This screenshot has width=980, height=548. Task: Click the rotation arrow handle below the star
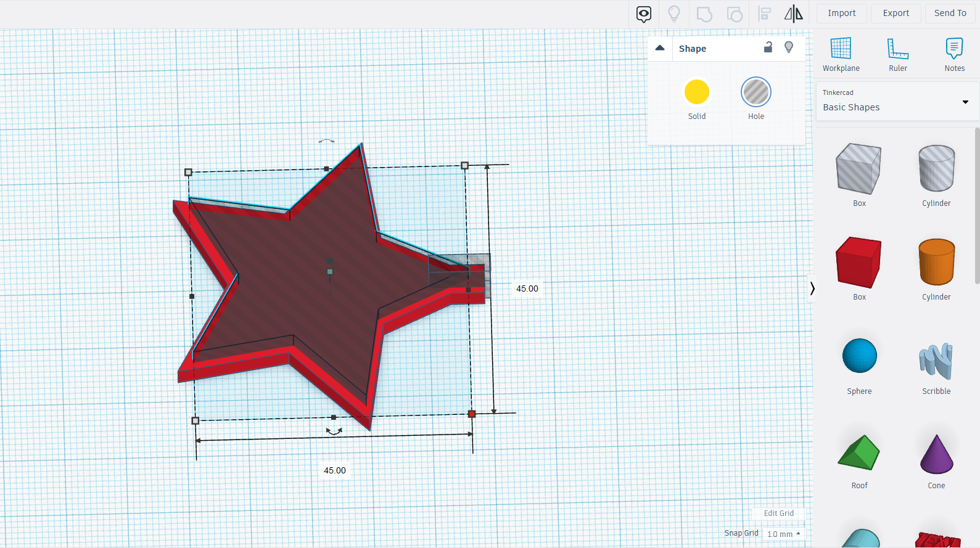pos(334,431)
